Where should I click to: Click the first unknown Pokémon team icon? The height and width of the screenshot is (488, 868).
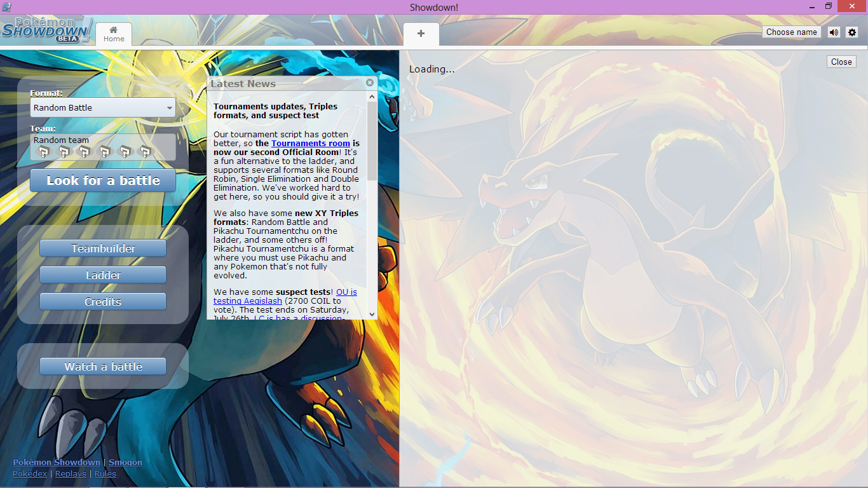click(x=43, y=152)
